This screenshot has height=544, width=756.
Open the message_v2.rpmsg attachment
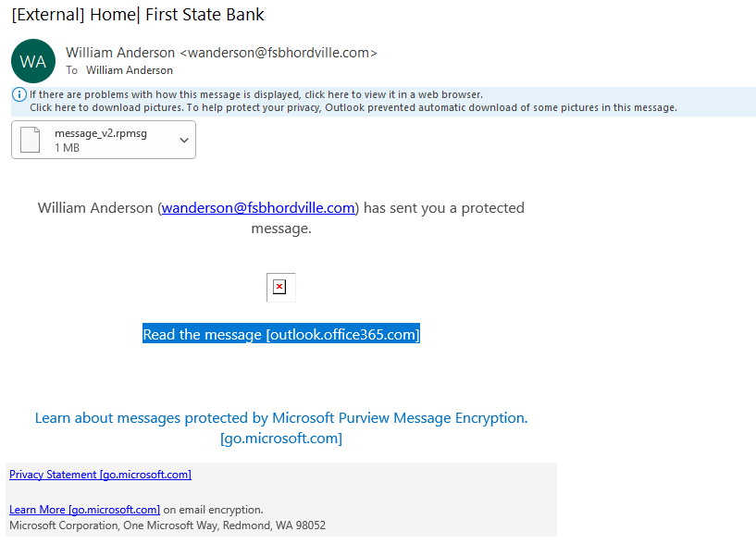coord(104,140)
